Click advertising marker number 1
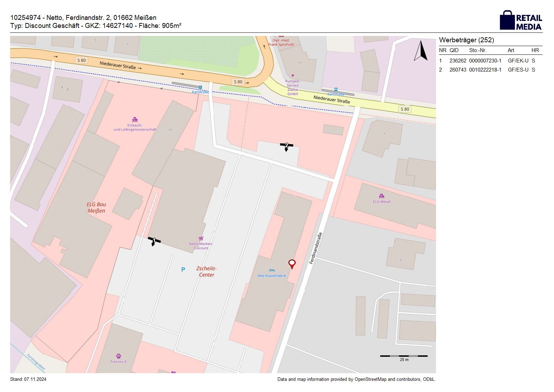 (154, 241)
